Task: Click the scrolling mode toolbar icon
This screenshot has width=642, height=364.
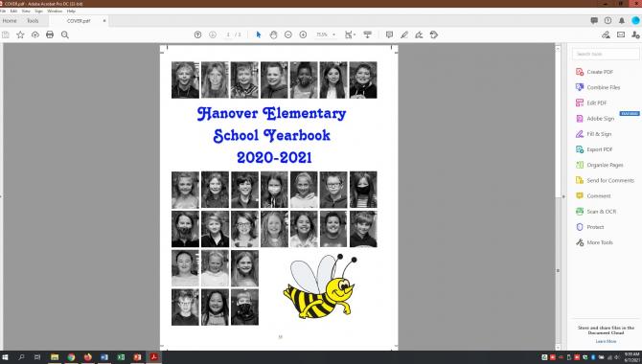Action: pyautogui.click(x=368, y=34)
